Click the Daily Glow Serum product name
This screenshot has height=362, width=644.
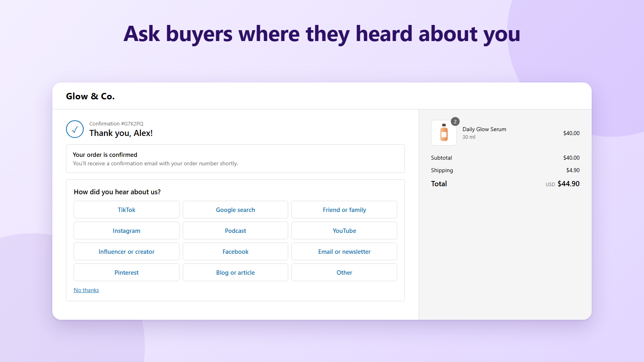tap(484, 129)
